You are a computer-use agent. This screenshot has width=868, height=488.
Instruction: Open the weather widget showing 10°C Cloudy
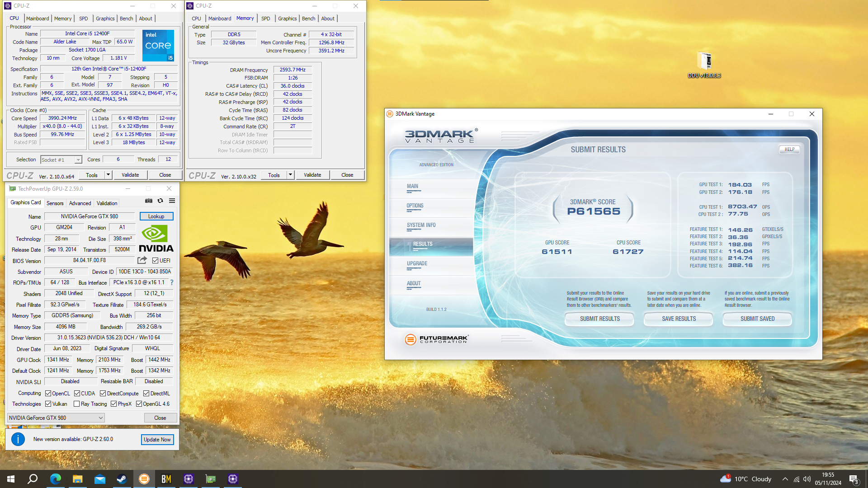click(x=746, y=479)
